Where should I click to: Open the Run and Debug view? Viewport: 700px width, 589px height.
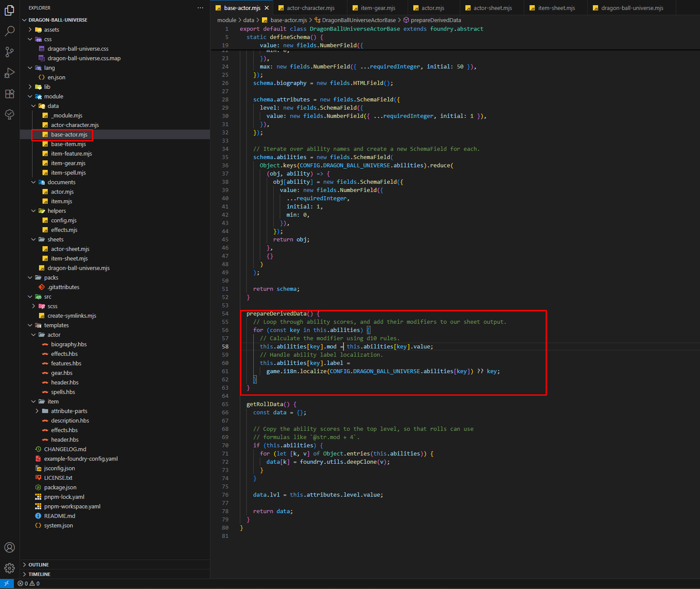tap(10, 73)
